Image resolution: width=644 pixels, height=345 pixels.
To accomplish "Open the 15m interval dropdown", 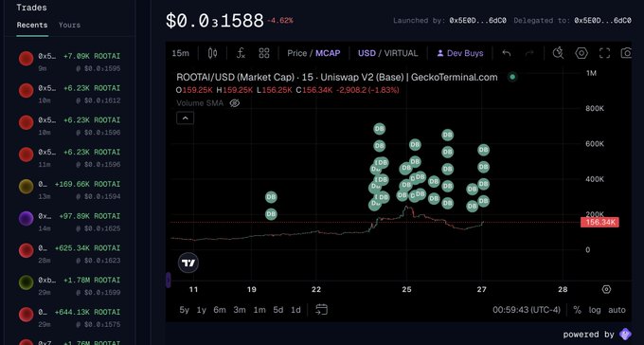I will 180,53.
